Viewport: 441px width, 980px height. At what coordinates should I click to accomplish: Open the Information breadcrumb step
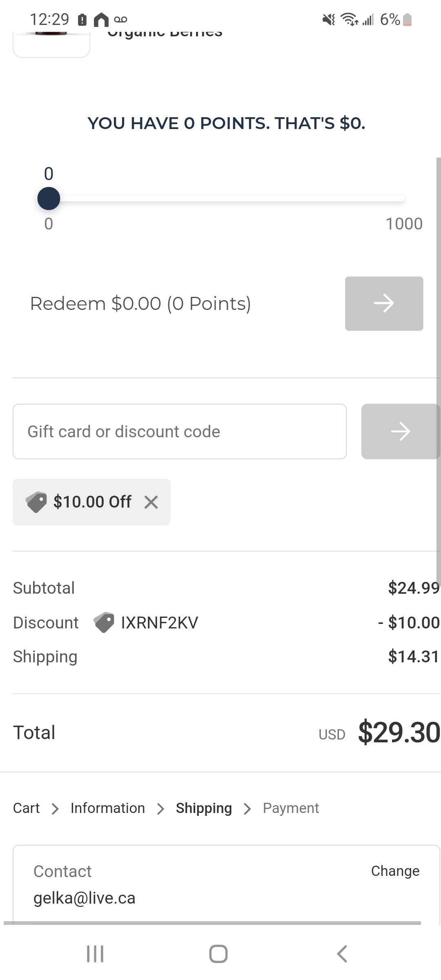click(108, 808)
